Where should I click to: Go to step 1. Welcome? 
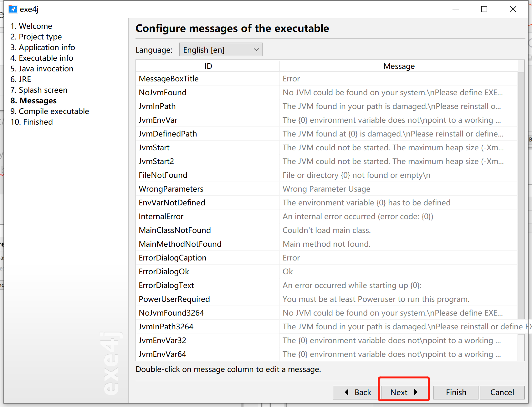pyautogui.click(x=31, y=26)
